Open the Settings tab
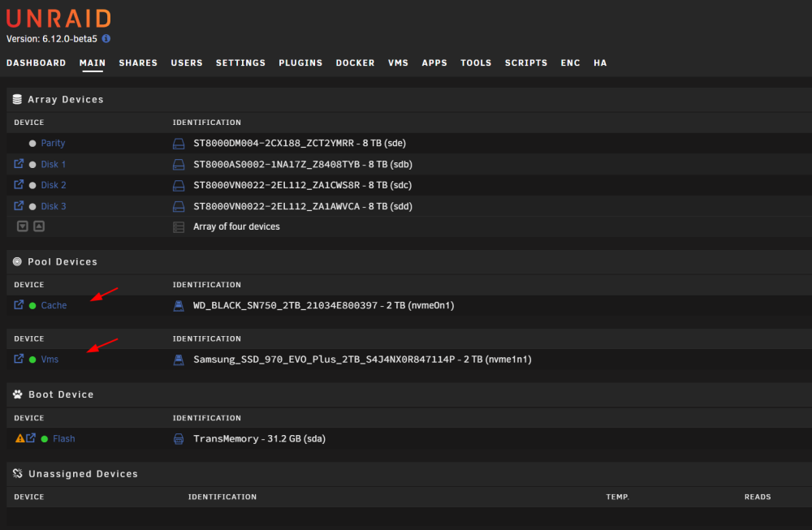 pyautogui.click(x=241, y=62)
